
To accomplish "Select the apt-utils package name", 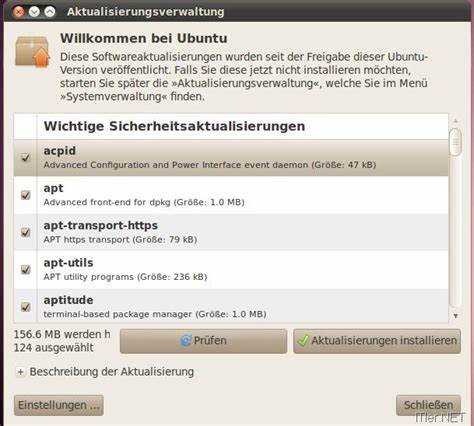I will [x=68, y=263].
